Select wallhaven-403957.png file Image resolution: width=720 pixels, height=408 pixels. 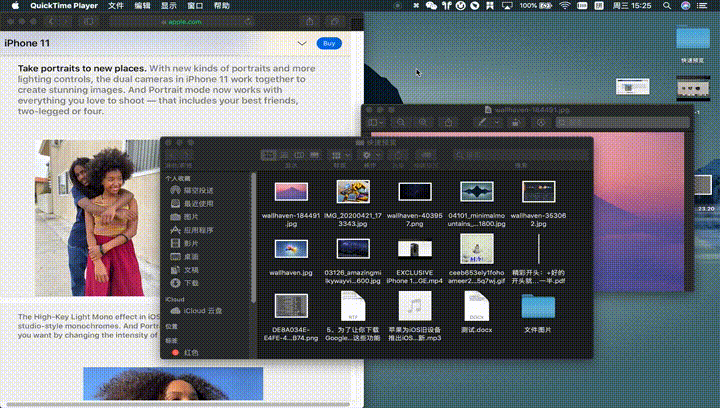415,191
